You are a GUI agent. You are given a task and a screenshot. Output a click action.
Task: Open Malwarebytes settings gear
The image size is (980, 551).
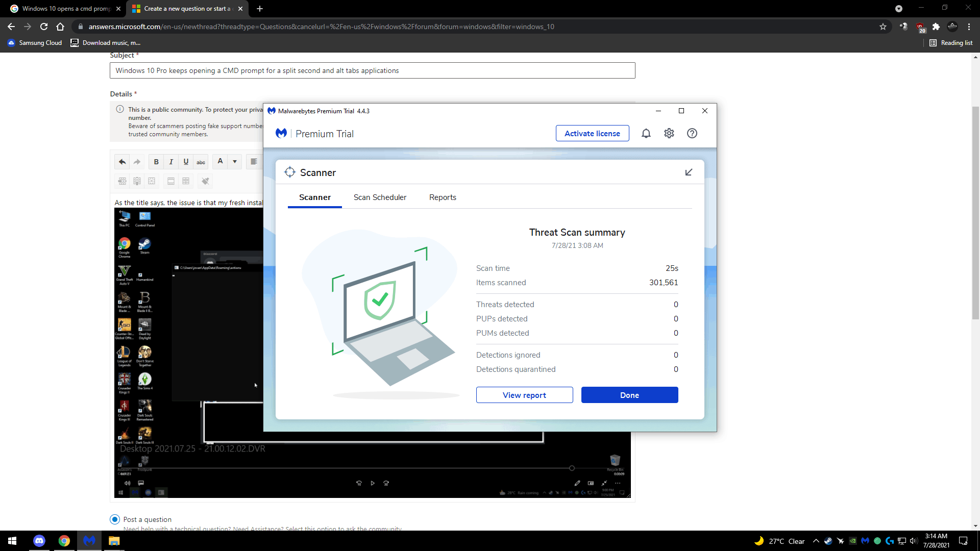pyautogui.click(x=669, y=133)
